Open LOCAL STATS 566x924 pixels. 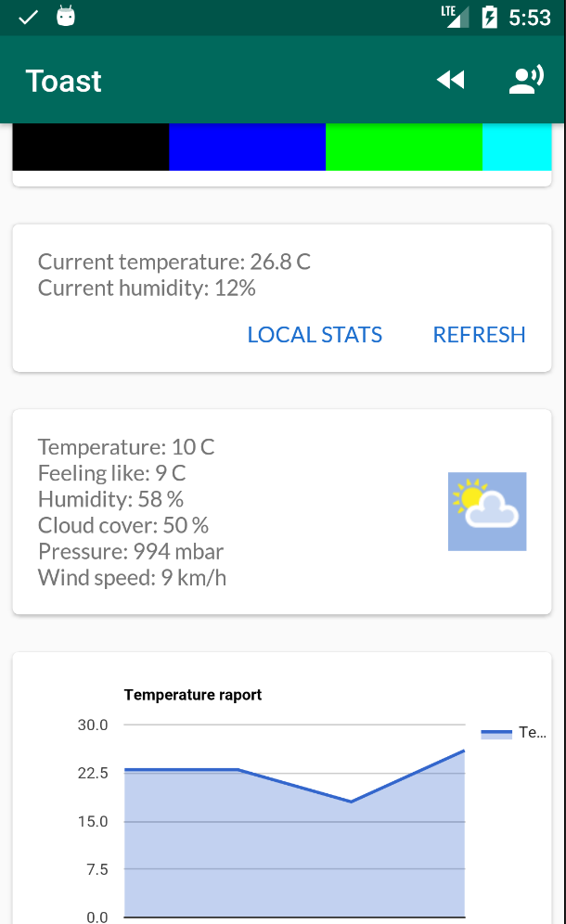[315, 335]
